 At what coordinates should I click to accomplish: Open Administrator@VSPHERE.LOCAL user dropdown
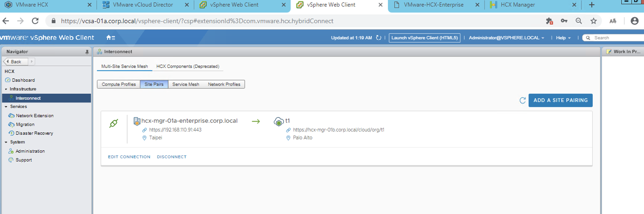[506, 38]
